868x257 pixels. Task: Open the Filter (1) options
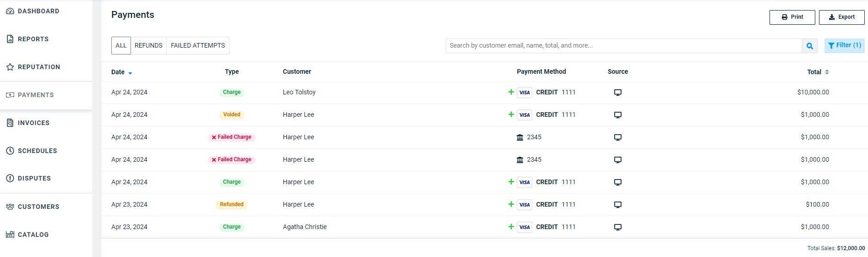[845, 45]
